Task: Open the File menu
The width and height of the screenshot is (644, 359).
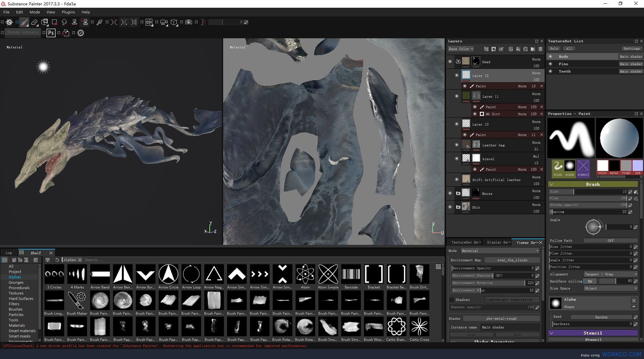Action: [x=6, y=12]
